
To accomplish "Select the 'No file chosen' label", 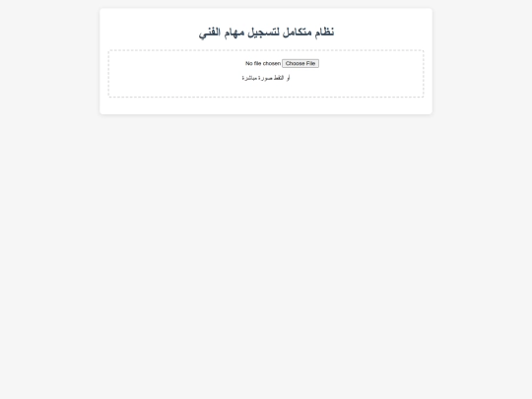I will [x=263, y=63].
